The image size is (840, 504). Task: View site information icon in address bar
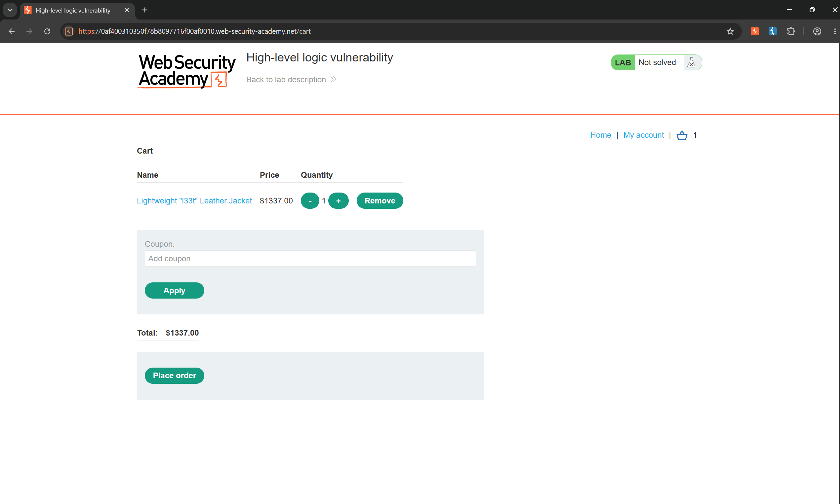pyautogui.click(x=69, y=31)
